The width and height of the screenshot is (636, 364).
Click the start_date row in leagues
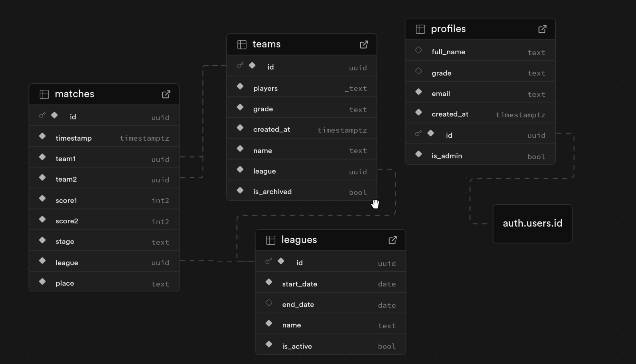[x=300, y=284]
